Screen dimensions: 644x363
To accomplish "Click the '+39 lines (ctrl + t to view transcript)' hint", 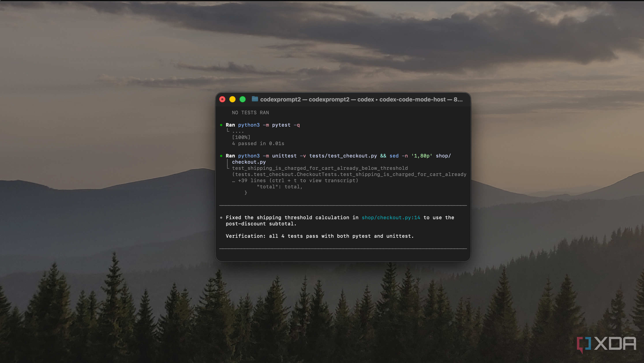I will (295, 180).
